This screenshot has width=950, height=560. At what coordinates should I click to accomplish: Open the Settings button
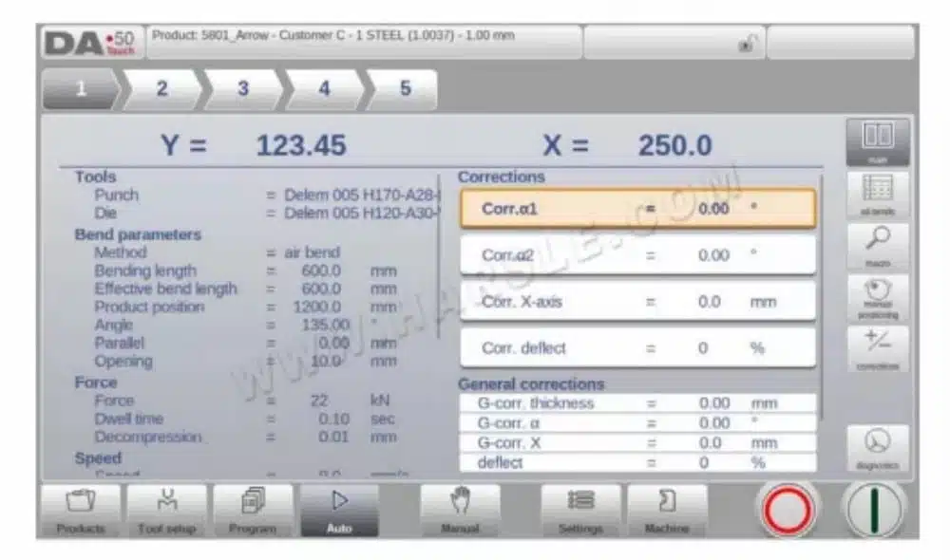(x=580, y=511)
